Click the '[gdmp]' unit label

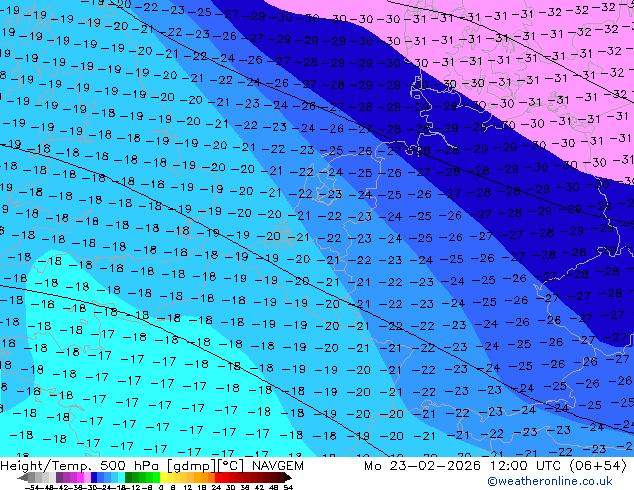tap(190, 466)
